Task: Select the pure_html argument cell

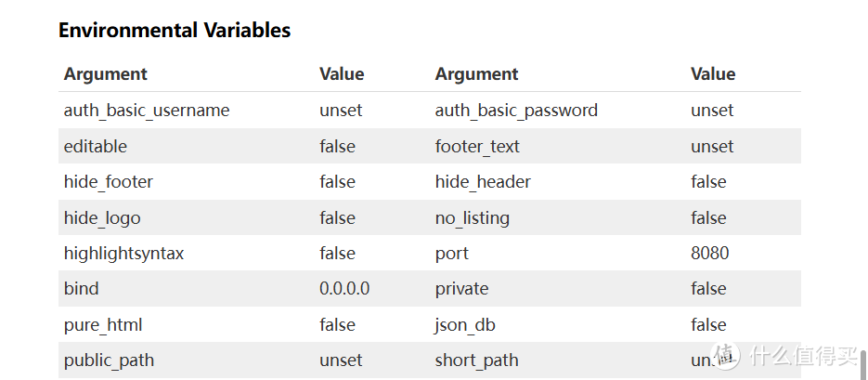Action: [x=103, y=324]
